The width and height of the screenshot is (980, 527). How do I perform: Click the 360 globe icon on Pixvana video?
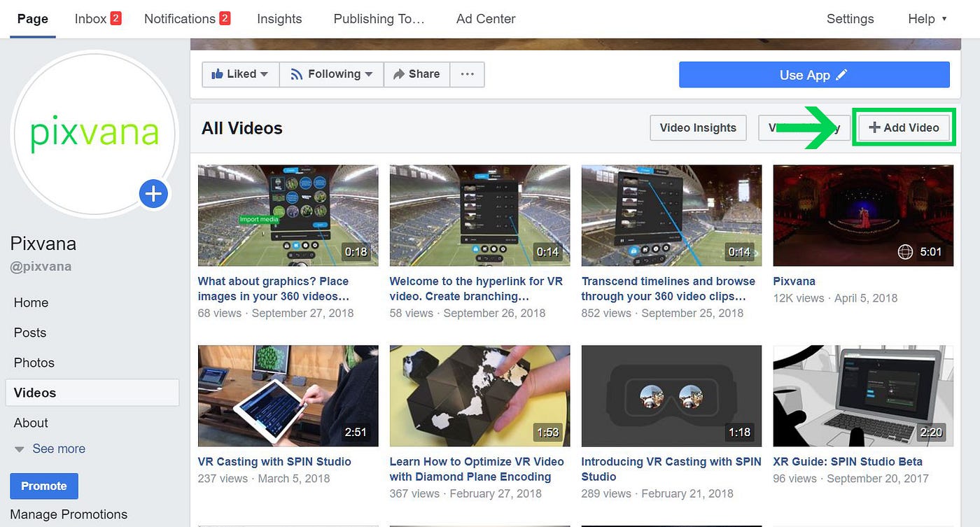(x=905, y=252)
